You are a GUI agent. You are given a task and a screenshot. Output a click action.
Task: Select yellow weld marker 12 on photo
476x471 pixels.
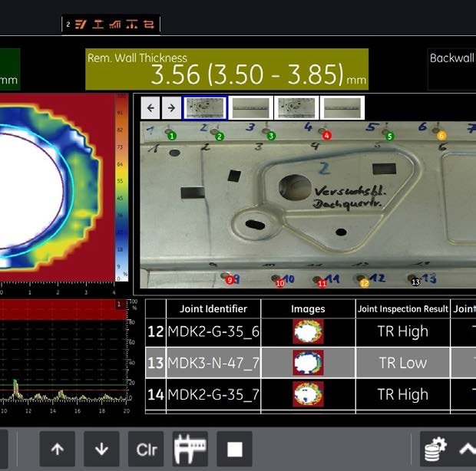coord(364,283)
